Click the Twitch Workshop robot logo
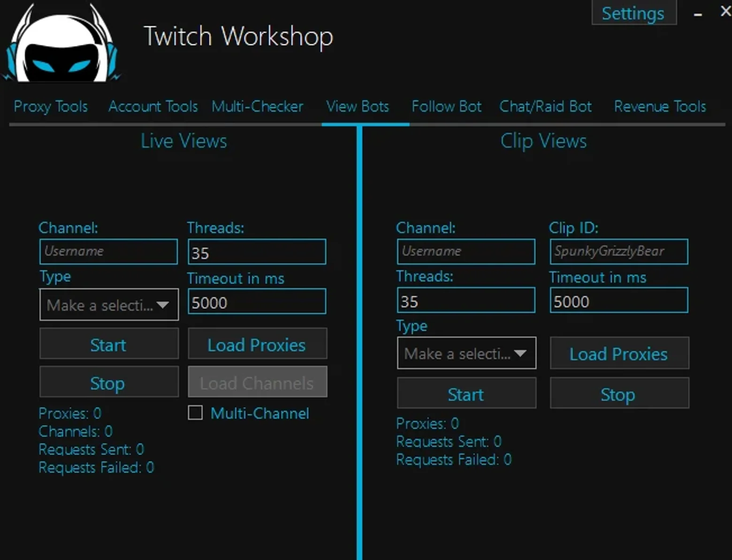Image resolution: width=732 pixels, height=560 pixels. click(61, 43)
